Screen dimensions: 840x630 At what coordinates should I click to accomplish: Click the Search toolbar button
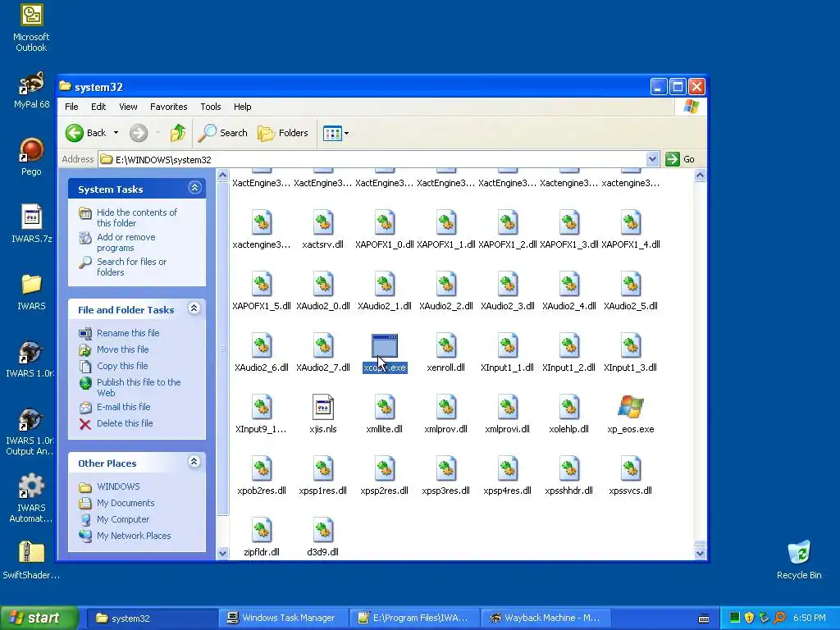click(x=223, y=133)
